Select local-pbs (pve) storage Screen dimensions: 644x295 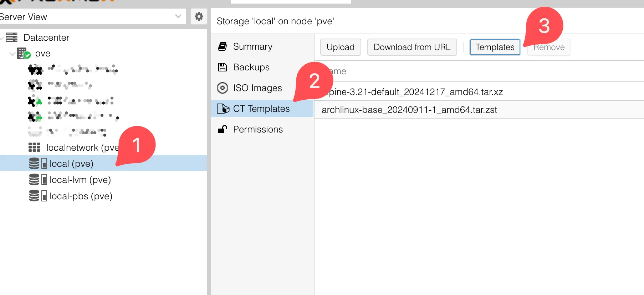[x=81, y=196]
